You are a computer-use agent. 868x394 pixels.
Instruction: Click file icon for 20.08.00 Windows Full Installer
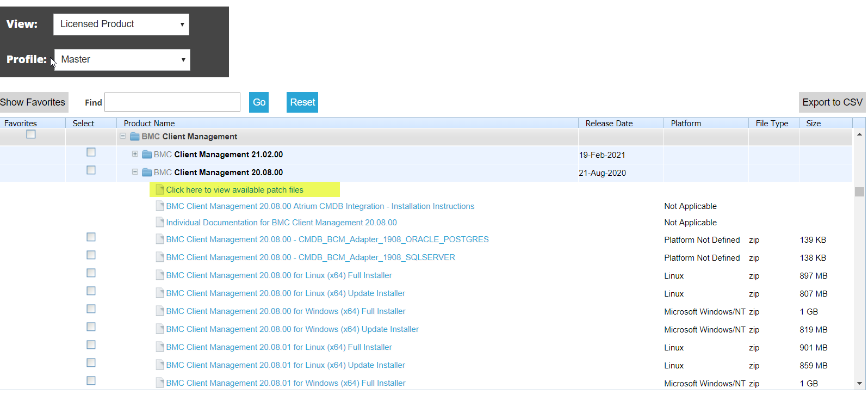pyautogui.click(x=160, y=311)
